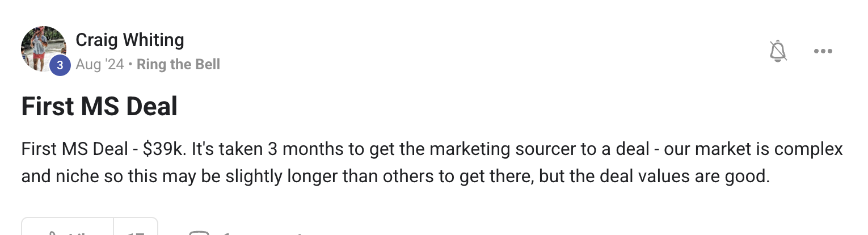The height and width of the screenshot is (235, 868).
Task: Click the Aug '24 post timestamp
Action: click(x=99, y=64)
